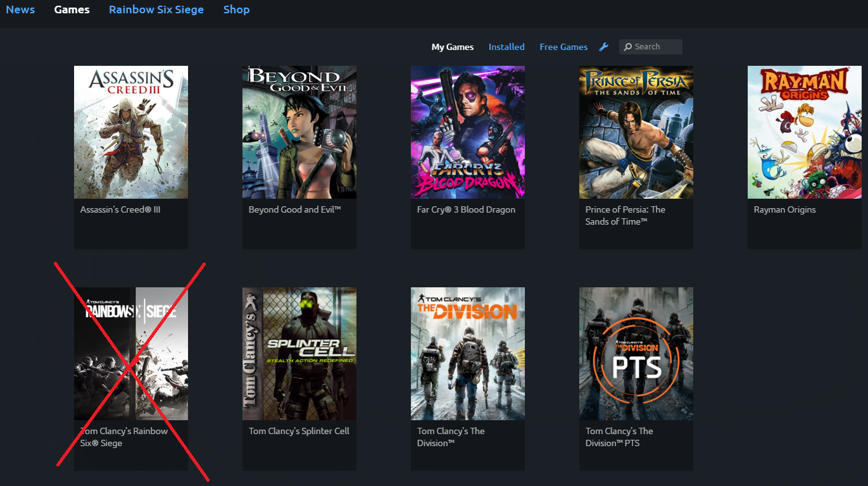Click the Rayman Origins title text
This screenshot has height=486, width=868.
785,209
